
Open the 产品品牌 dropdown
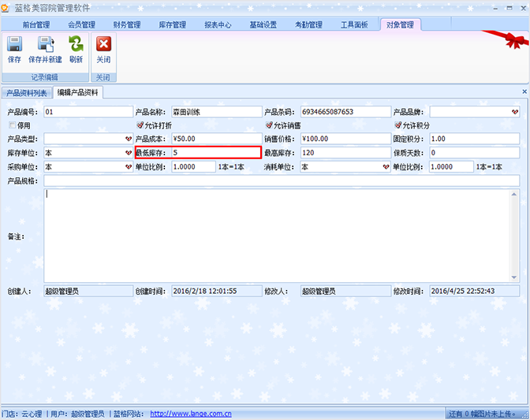coord(514,112)
